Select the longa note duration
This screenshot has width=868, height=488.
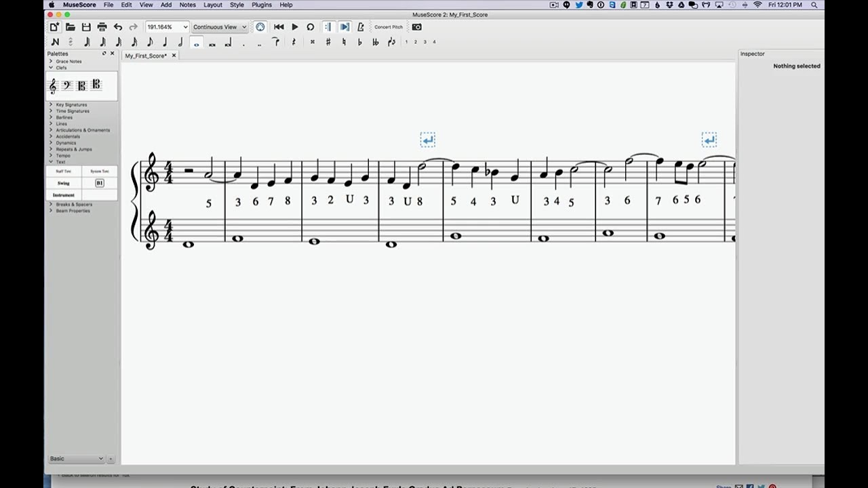228,43
